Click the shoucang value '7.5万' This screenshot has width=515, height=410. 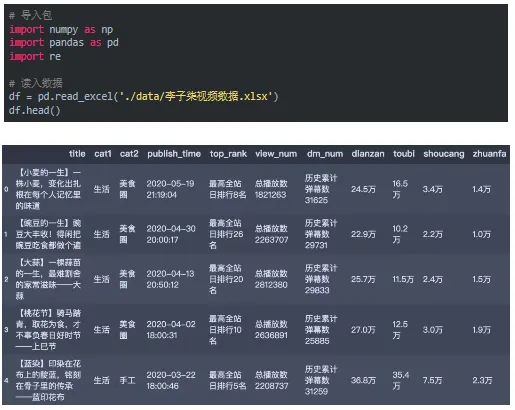[x=433, y=381]
